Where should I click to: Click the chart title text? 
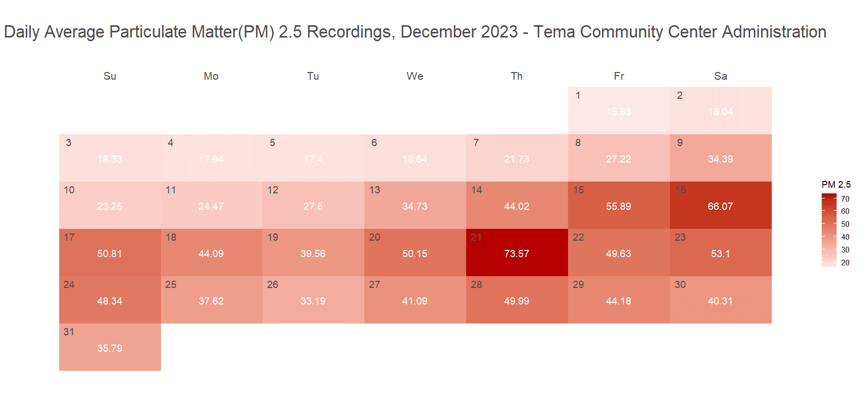click(415, 32)
